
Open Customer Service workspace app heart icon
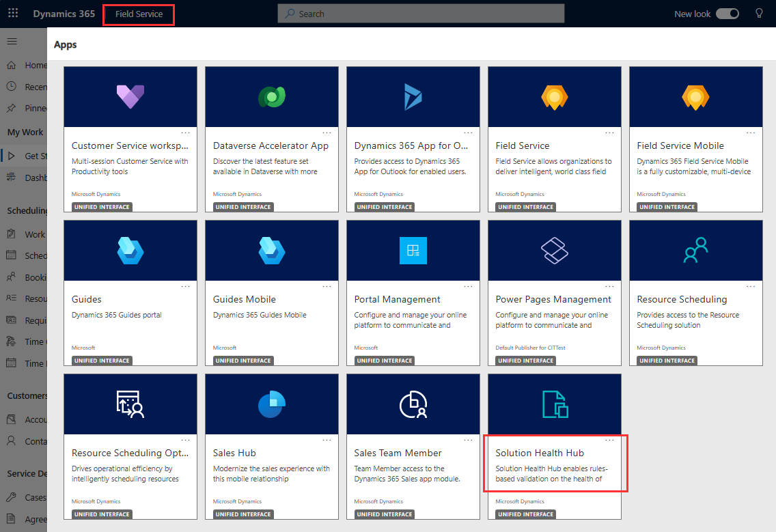(x=130, y=97)
